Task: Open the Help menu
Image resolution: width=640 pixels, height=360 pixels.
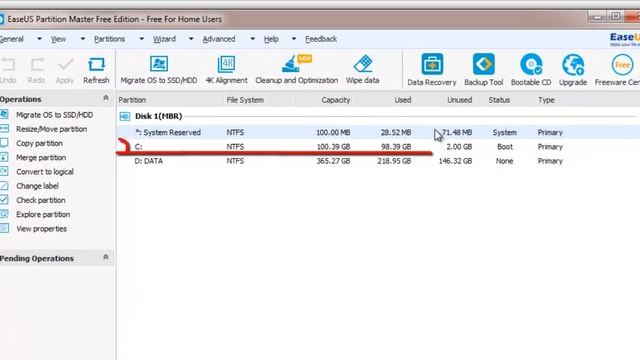Action: pyautogui.click(x=271, y=39)
